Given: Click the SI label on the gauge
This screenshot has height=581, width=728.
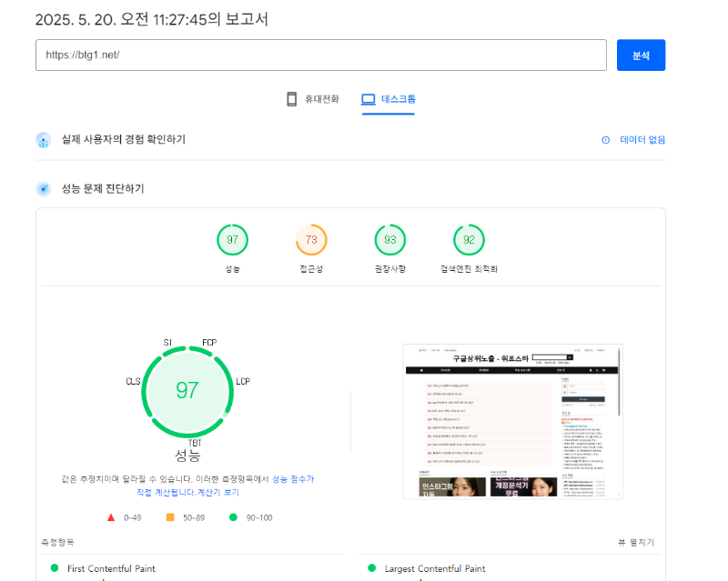Looking at the screenshot, I should coord(167,343).
